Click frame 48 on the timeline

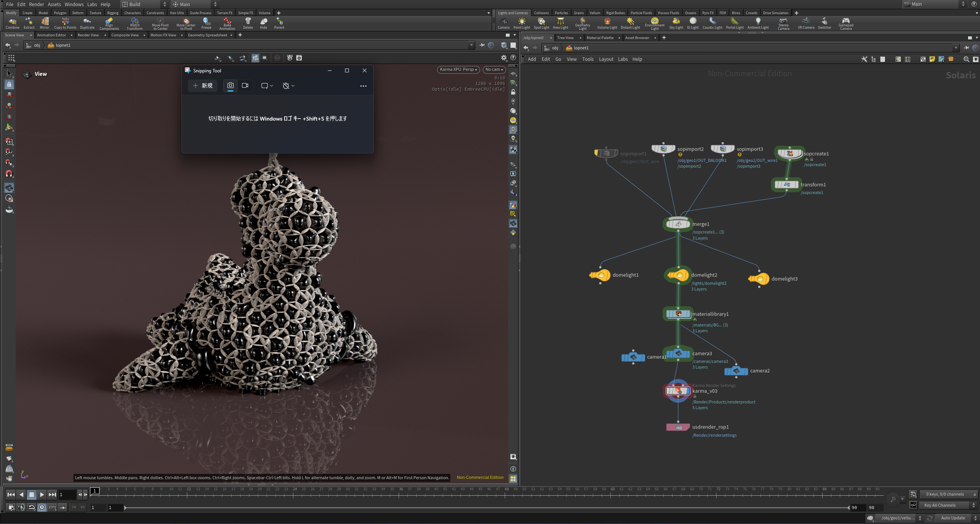point(506,491)
